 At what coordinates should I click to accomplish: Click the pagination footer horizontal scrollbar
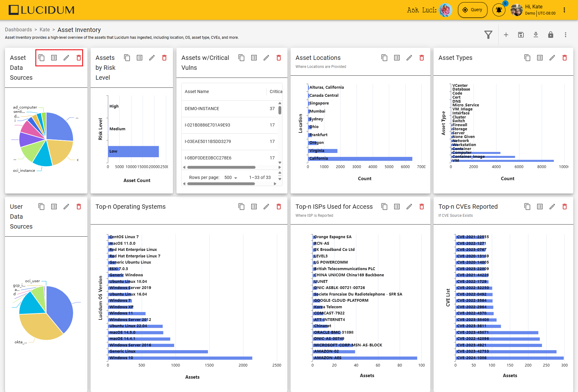point(221,184)
